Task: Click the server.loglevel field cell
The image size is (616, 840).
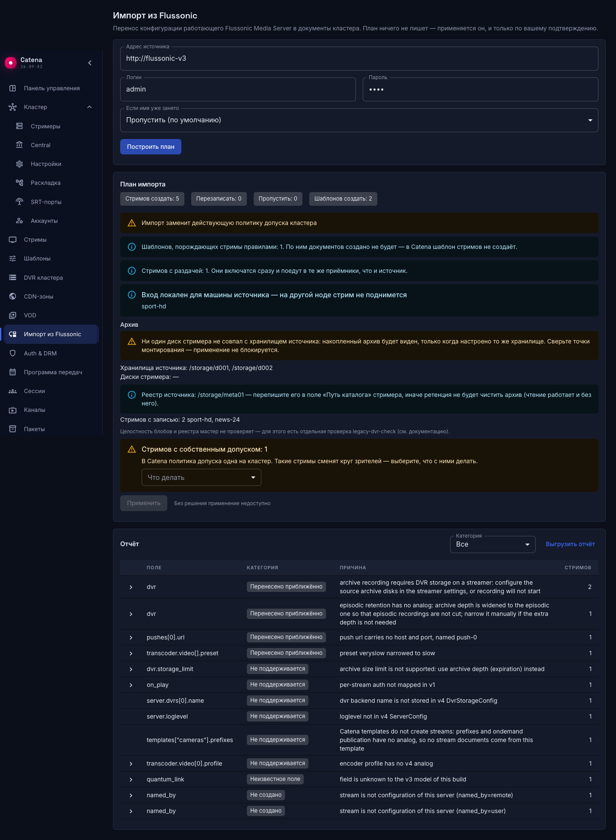Action: tap(167, 716)
